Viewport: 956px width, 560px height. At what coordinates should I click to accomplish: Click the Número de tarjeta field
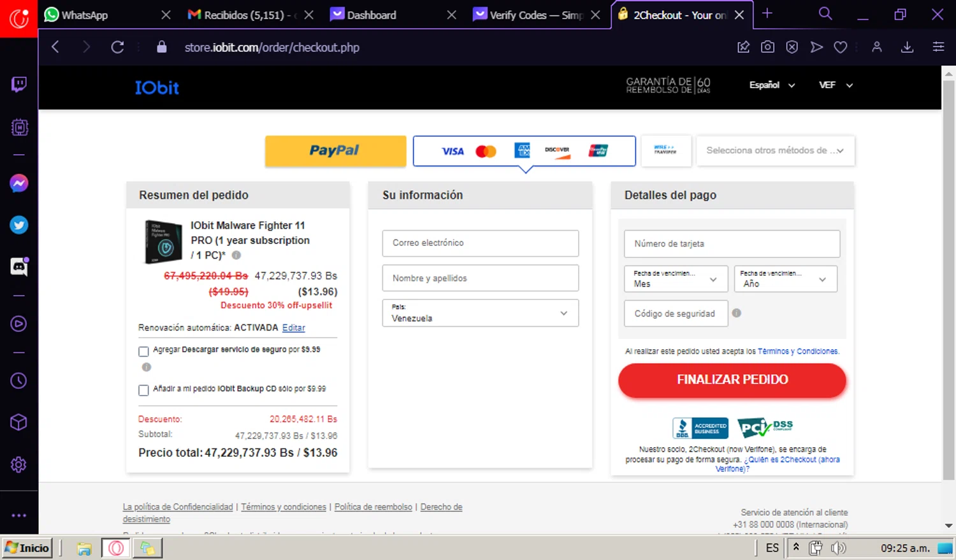click(x=732, y=244)
